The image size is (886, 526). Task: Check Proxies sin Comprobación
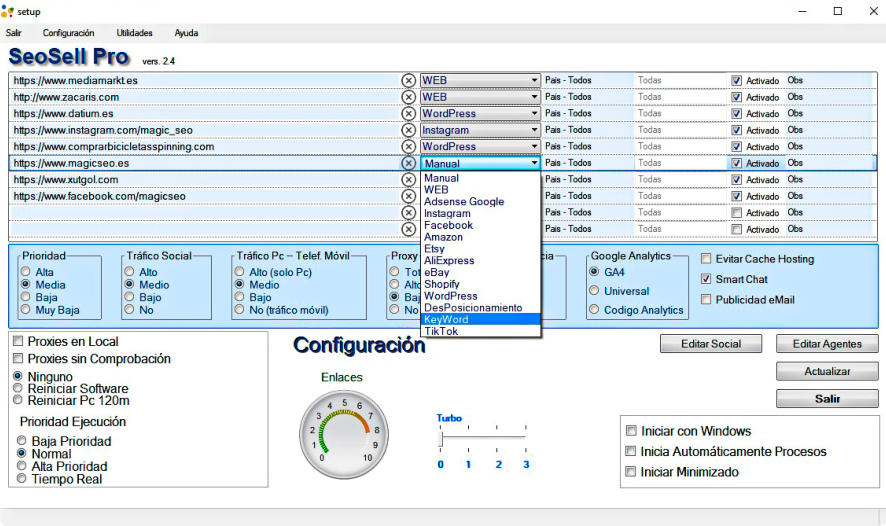pos(18,359)
